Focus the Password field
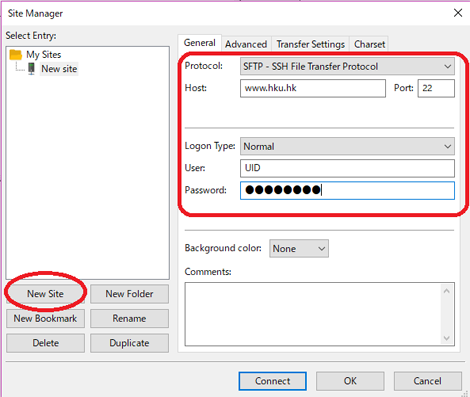470x397 pixels. click(x=347, y=190)
